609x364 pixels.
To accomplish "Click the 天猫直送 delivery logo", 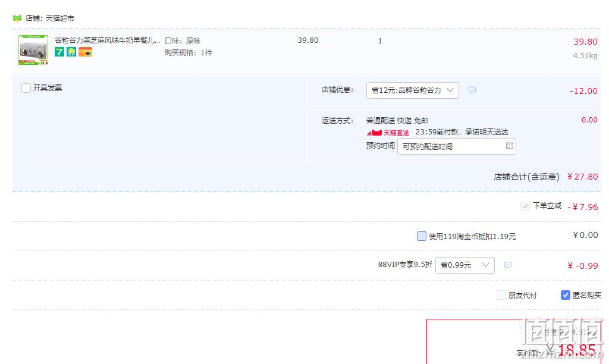I will click(x=388, y=133).
